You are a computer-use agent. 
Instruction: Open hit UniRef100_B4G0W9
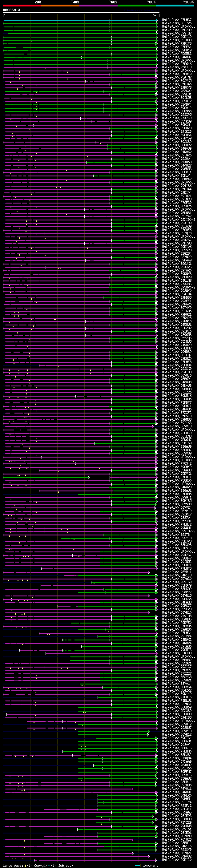[x=176, y=148]
